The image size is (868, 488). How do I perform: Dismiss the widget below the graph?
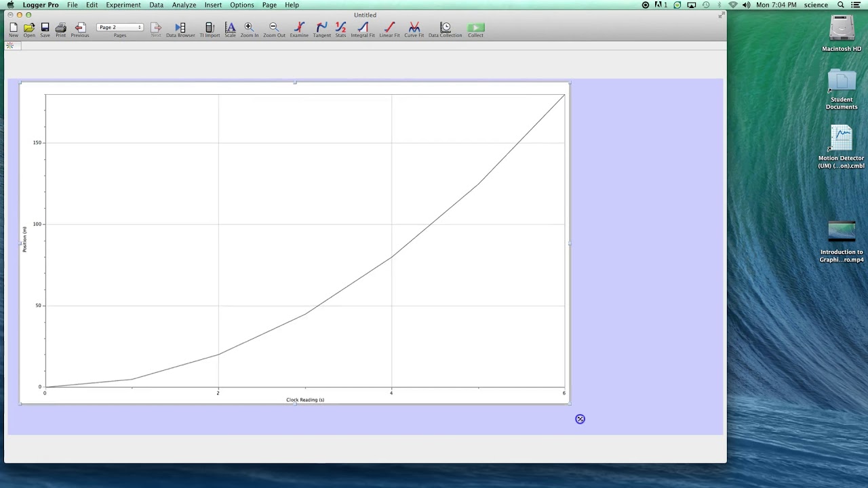pyautogui.click(x=580, y=419)
